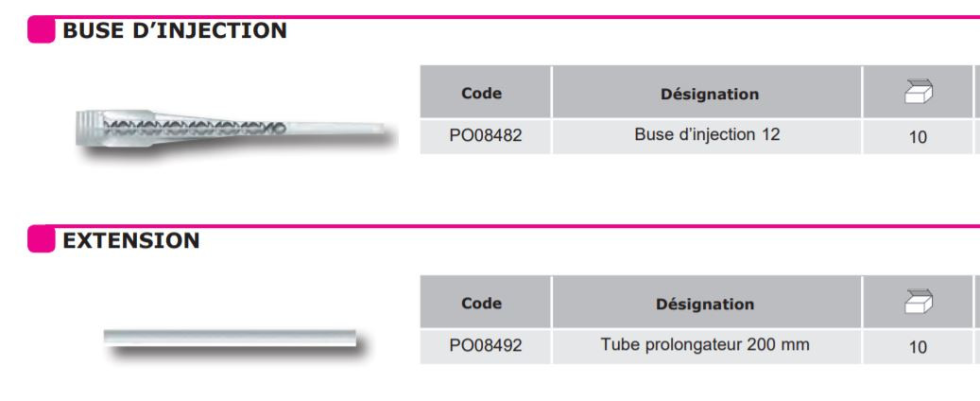The height and width of the screenshot is (401, 980).
Task: Click the quantity 10 in the PO08482 row
Action: coord(918,137)
